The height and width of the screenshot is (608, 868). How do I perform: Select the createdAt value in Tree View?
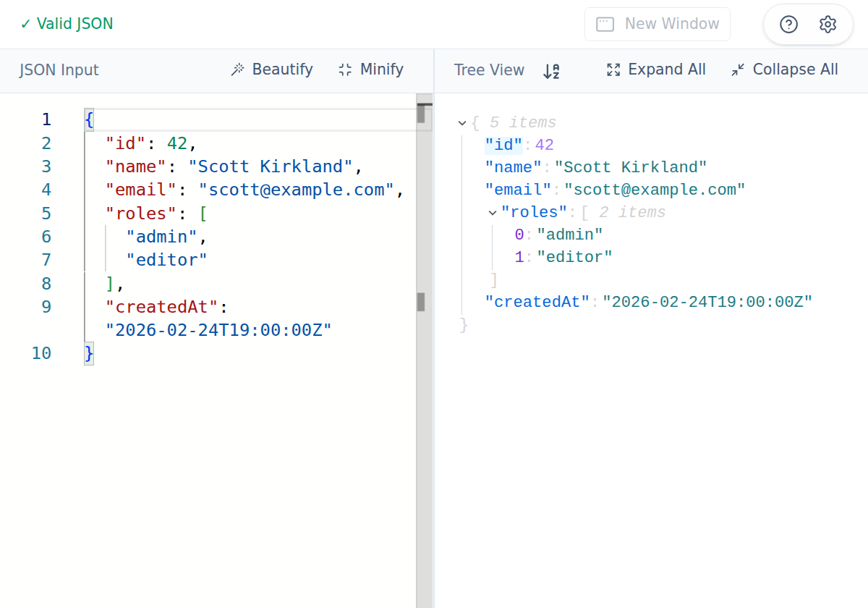tap(708, 301)
